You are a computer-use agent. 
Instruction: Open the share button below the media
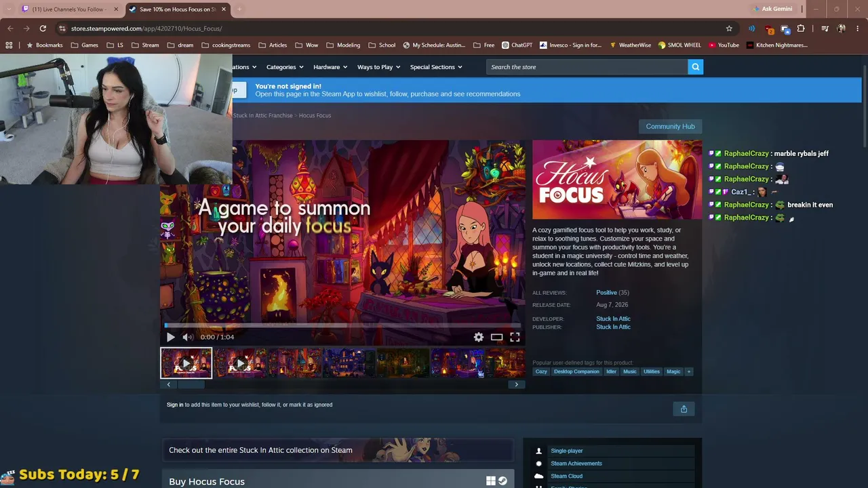(x=684, y=409)
